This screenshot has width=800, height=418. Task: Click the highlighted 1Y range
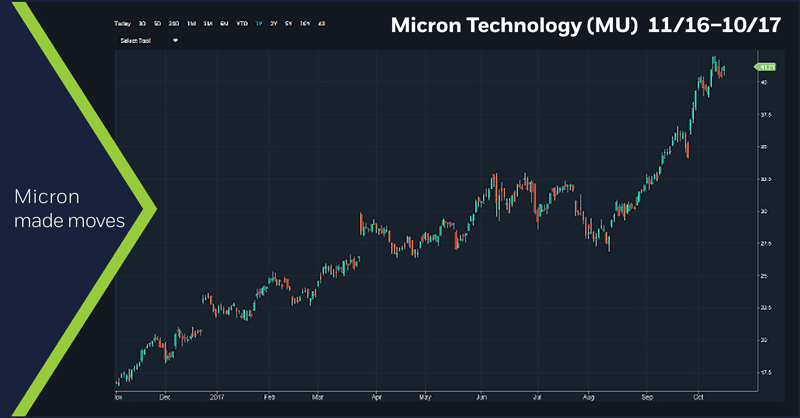tap(258, 21)
